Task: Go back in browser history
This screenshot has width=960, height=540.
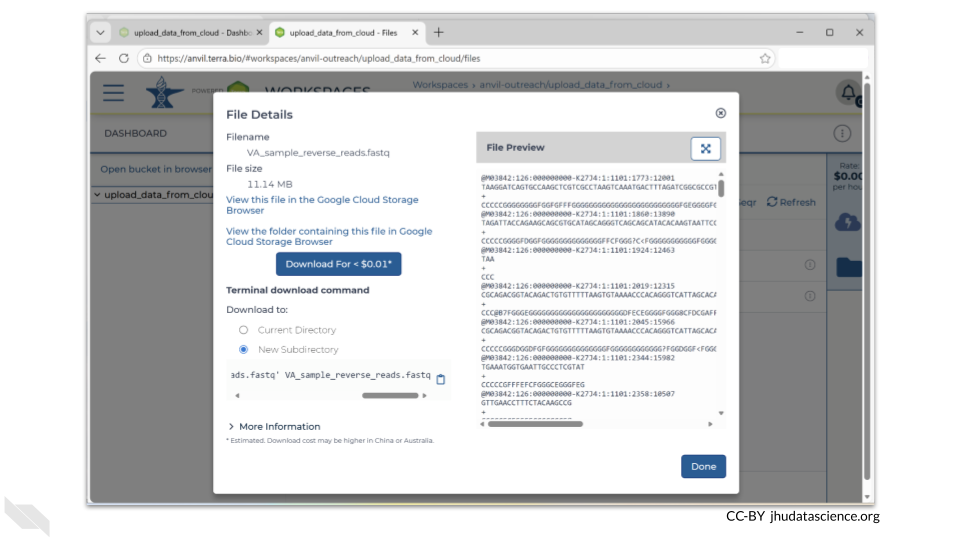Action: coord(100,58)
